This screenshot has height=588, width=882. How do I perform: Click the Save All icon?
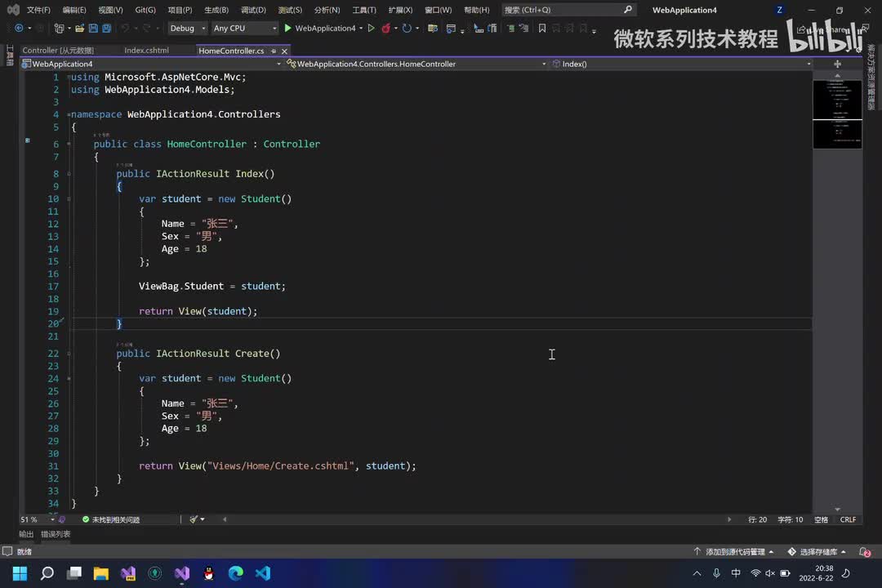click(x=106, y=28)
